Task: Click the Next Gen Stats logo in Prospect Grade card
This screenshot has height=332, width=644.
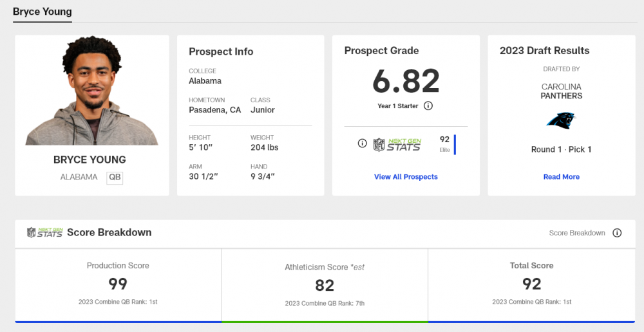Action: pos(397,144)
